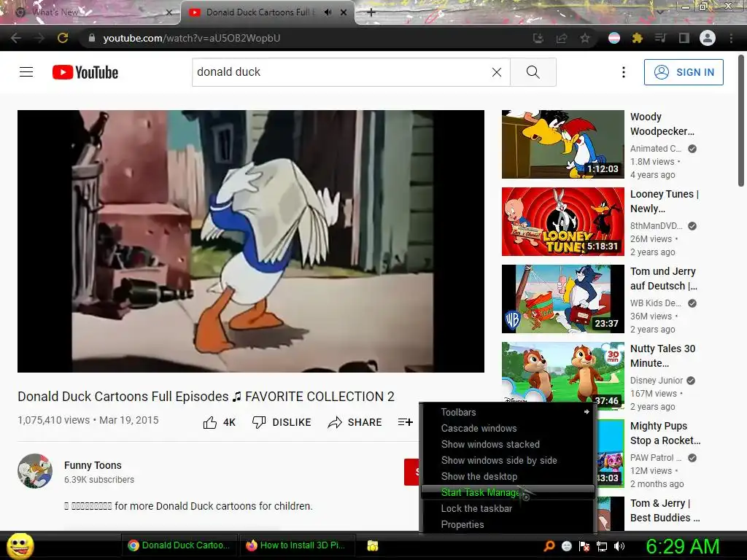Select Show windows side by side
This screenshot has height=560, width=747.
(508, 461)
